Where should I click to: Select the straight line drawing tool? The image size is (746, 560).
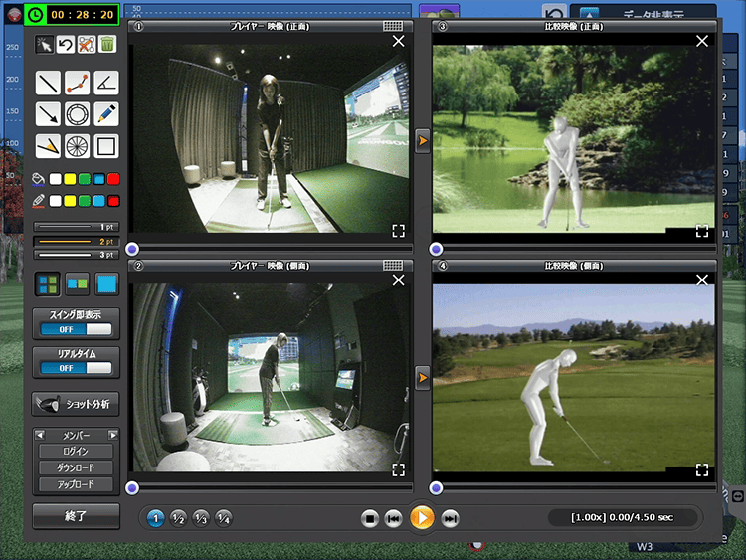(47, 84)
